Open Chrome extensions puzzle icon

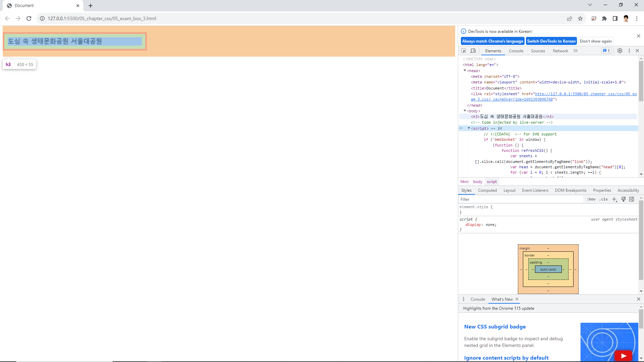click(604, 18)
